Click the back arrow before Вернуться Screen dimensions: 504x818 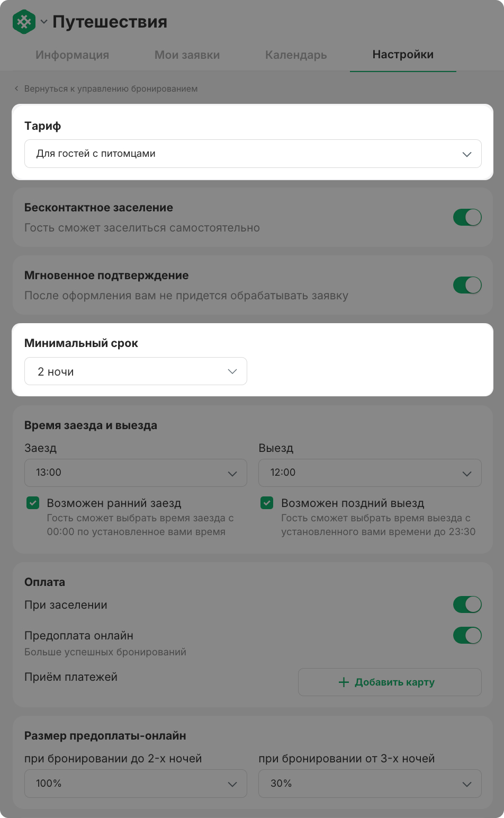(x=16, y=88)
